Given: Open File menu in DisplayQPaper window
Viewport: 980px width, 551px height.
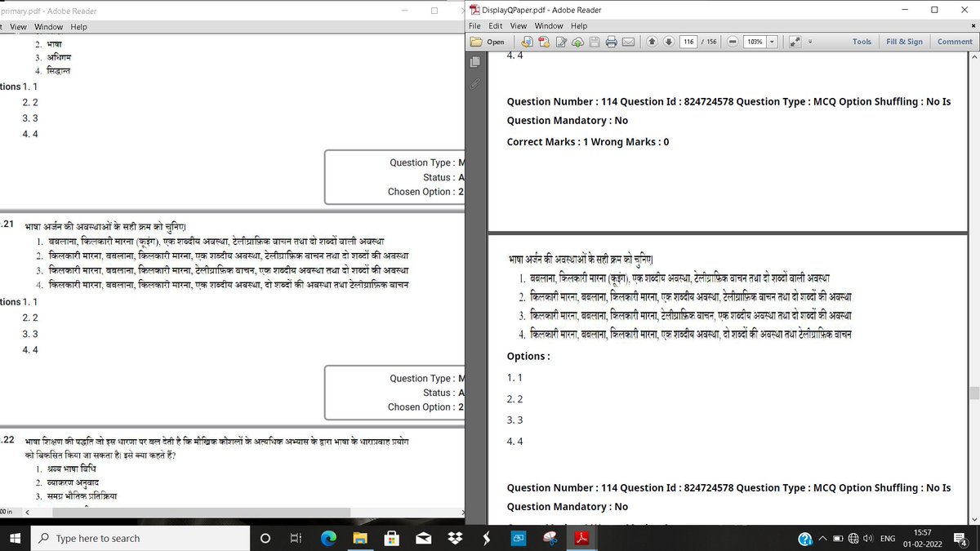Looking at the screenshot, I should (474, 26).
